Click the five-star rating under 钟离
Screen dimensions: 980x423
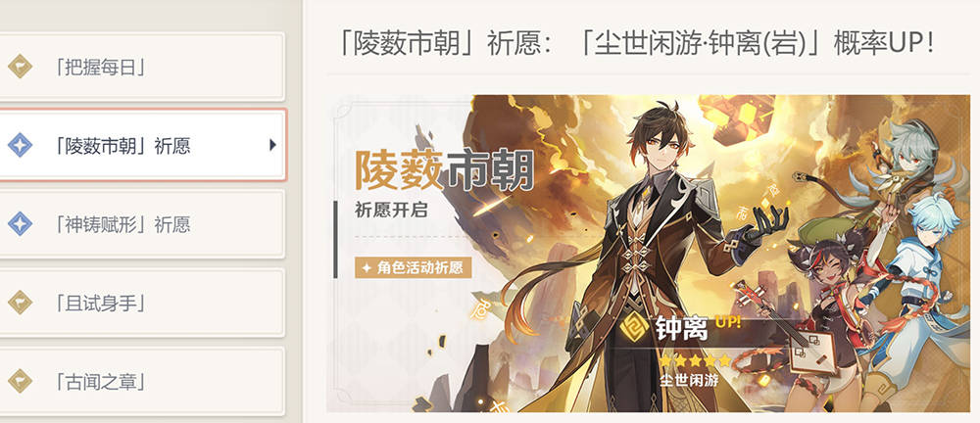pos(695,361)
